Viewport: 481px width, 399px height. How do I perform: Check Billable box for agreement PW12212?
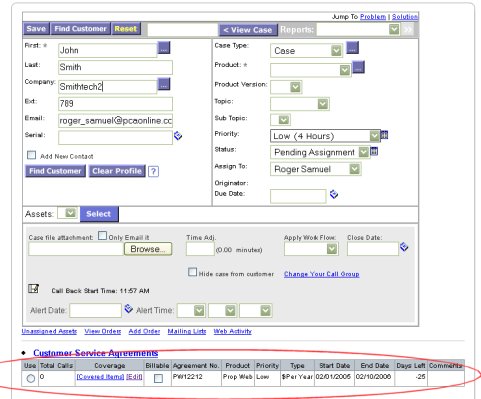[158, 378]
